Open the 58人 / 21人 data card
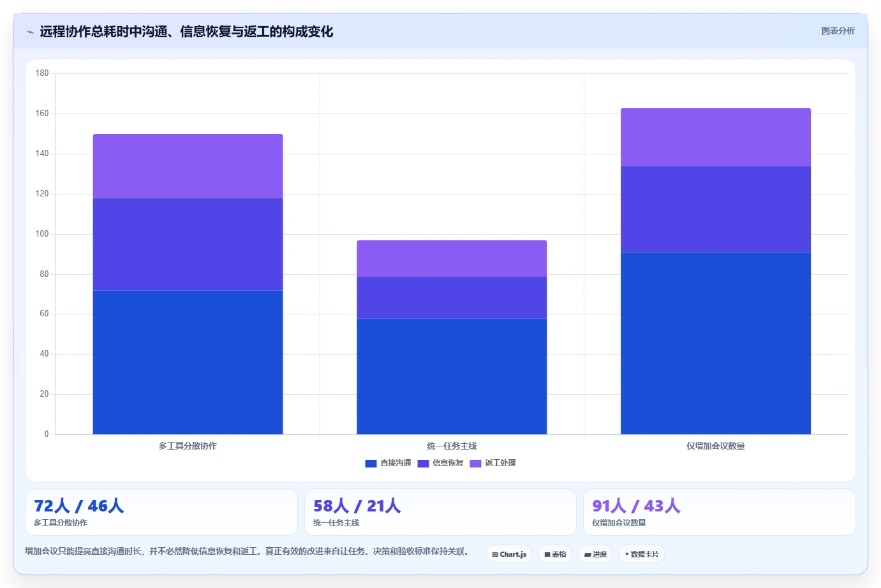The height and width of the screenshot is (588, 881). click(440, 512)
